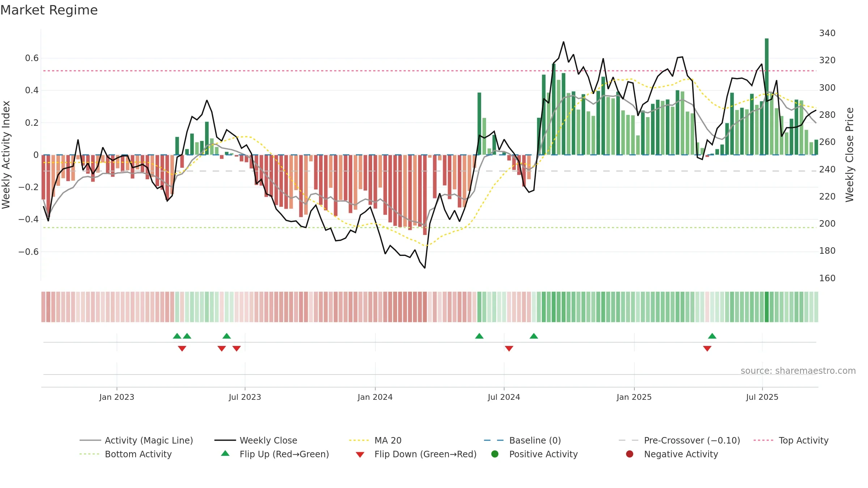Viewport: 868px width, 488px height.
Task: Click the −0.6 tick on the left axis
Action: pos(29,252)
